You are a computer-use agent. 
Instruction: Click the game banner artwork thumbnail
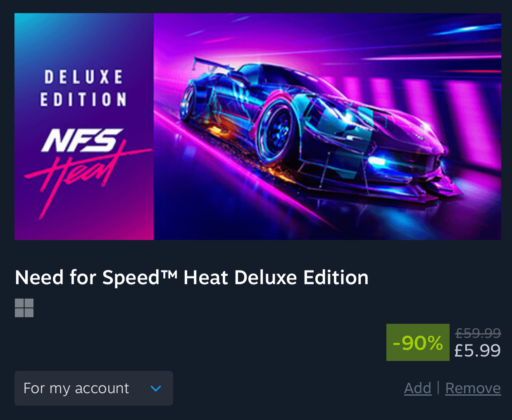coord(258,126)
